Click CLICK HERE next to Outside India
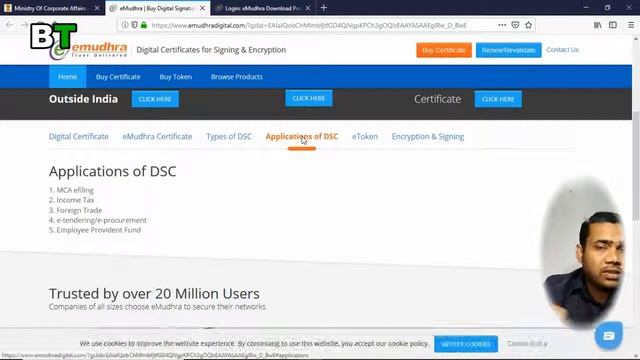The width and height of the screenshot is (640, 360). (x=155, y=99)
